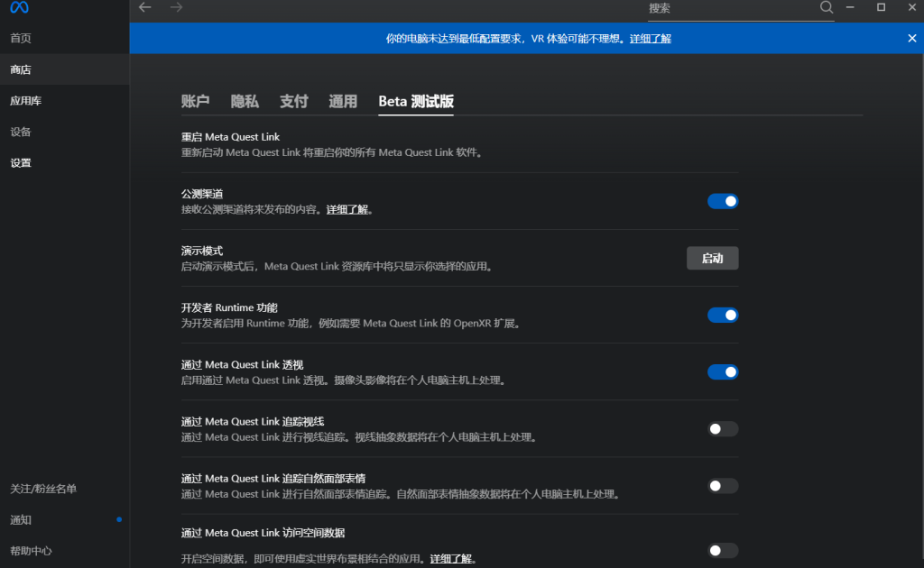Screen dimensions: 924x568
Task: Enable 追踪自然面部表情 toggle
Action: point(723,486)
